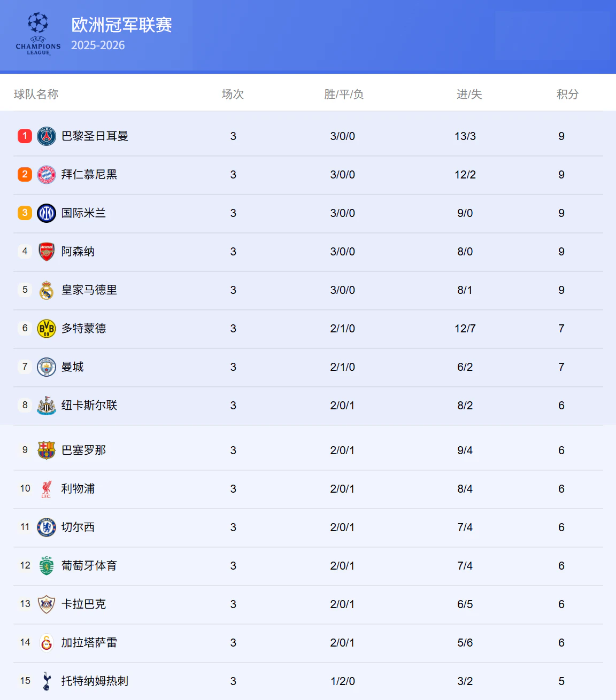Click the Borussia Dortmund BVB crest
The width and height of the screenshot is (616, 700).
[x=47, y=329]
